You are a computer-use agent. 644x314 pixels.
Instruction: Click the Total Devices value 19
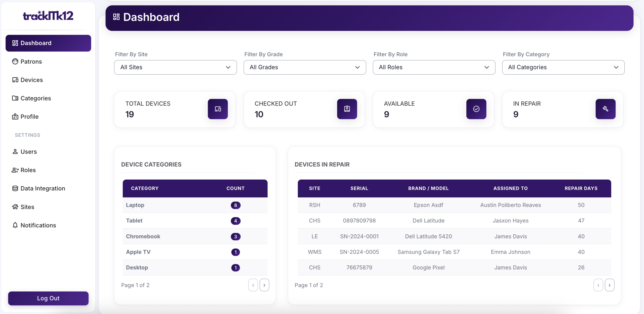click(x=130, y=115)
